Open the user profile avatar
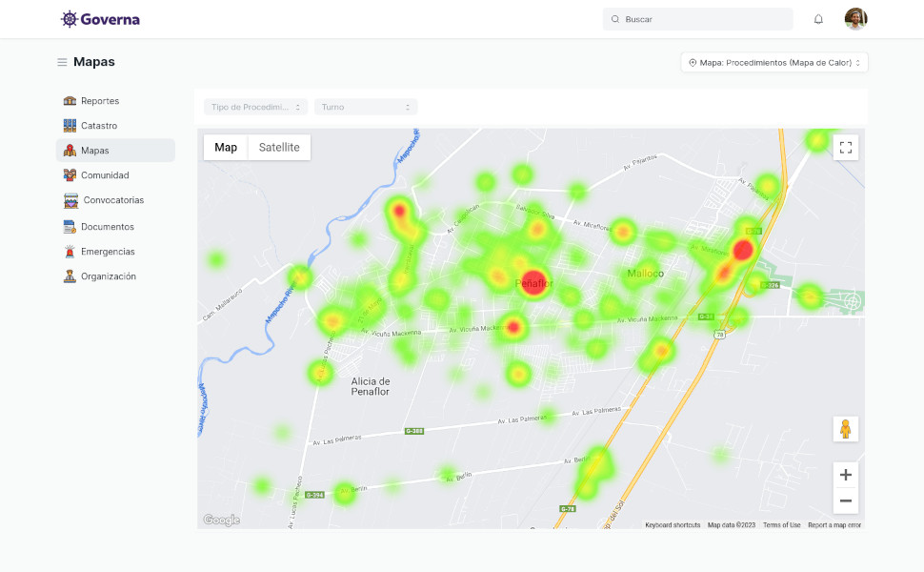This screenshot has width=924, height=572. (x=855, y=19)
